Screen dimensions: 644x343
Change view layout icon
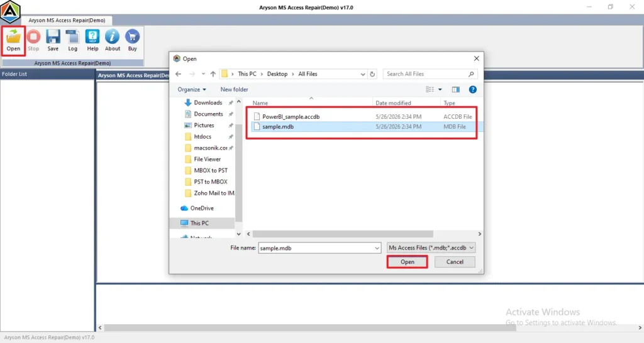click(430, 89)
